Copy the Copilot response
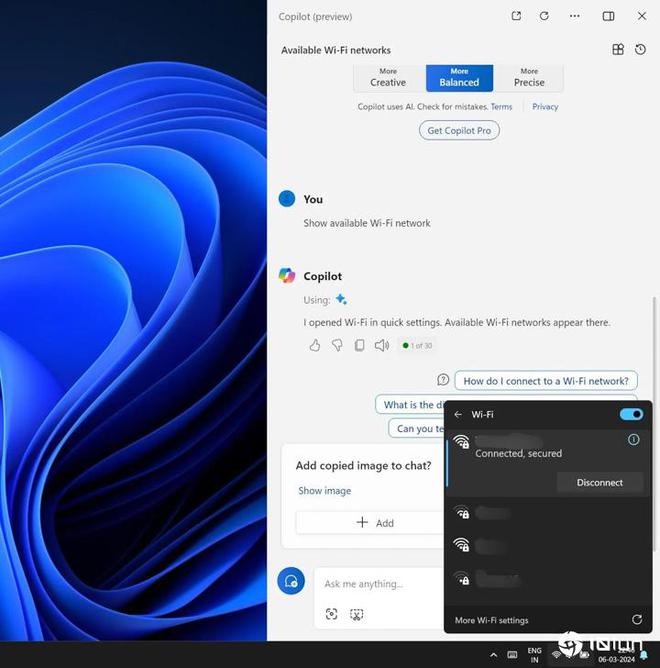Image resolution: width=660 pixels, height=668 pixels. pyautogui.click(x=359, y=345)
